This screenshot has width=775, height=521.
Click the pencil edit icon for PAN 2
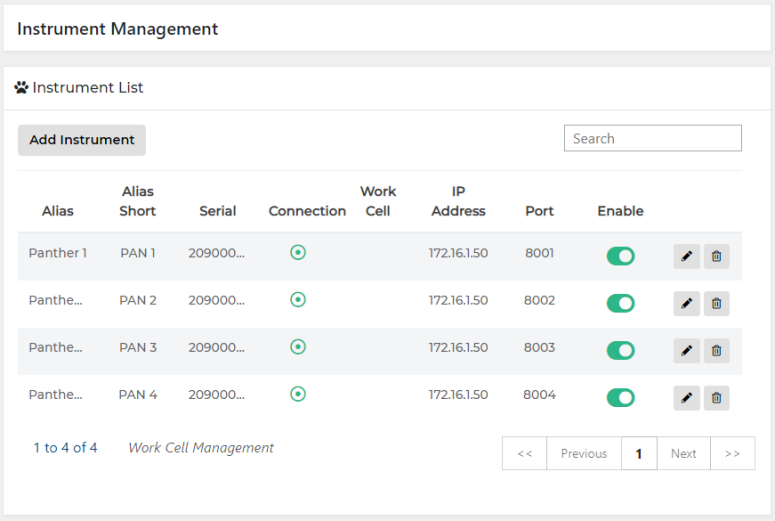point(686,303)
